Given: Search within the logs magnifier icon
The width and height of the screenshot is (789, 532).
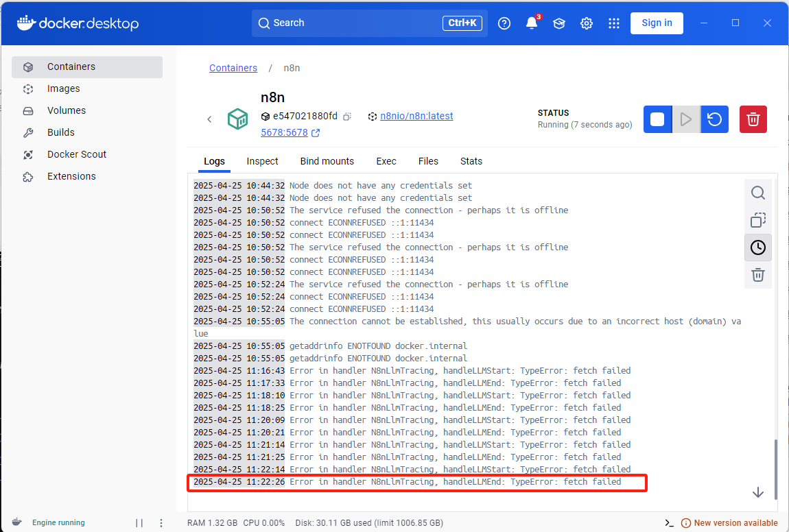Looking at the screenshot, I should coord(758,193).
